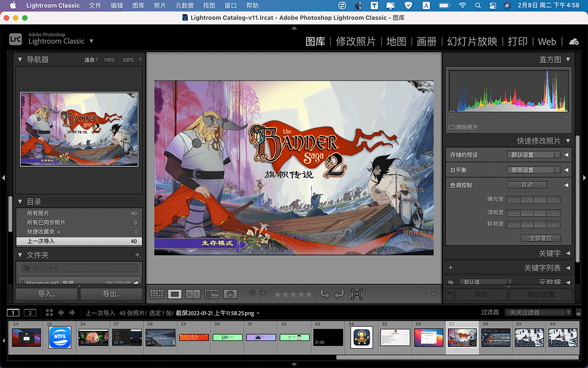The height and width of the screenshot is (368, 588).
Task: Click the face region draw tool
Action: 357,294
